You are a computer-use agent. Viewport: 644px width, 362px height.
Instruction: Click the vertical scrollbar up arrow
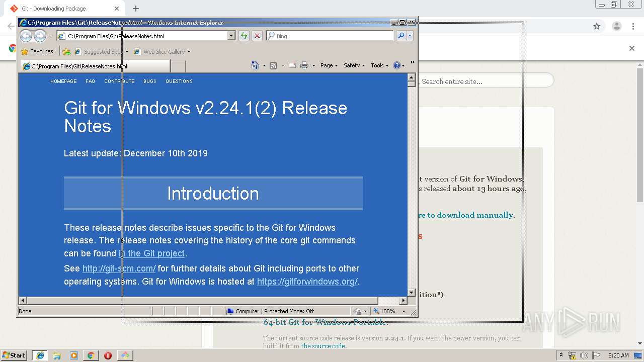[411, 77]
